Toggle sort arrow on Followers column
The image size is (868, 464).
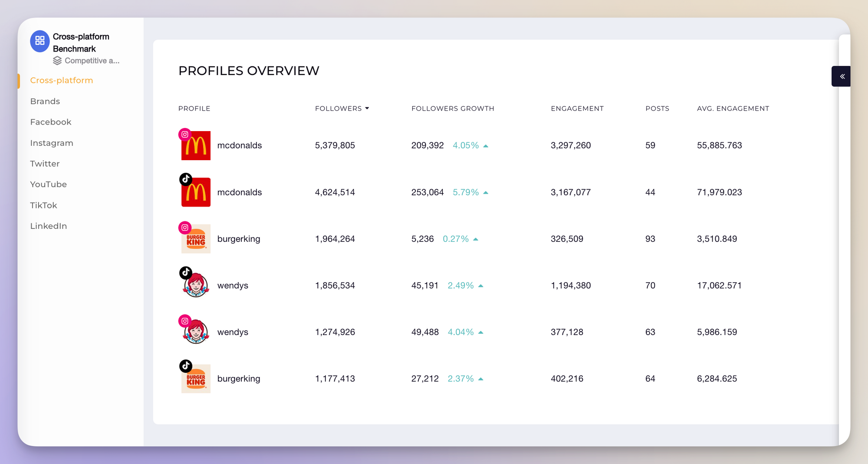click(367, 109)
